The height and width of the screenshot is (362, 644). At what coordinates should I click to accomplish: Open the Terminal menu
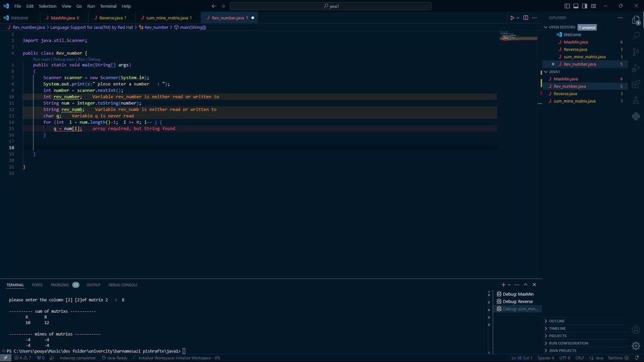tap(108, 6)
